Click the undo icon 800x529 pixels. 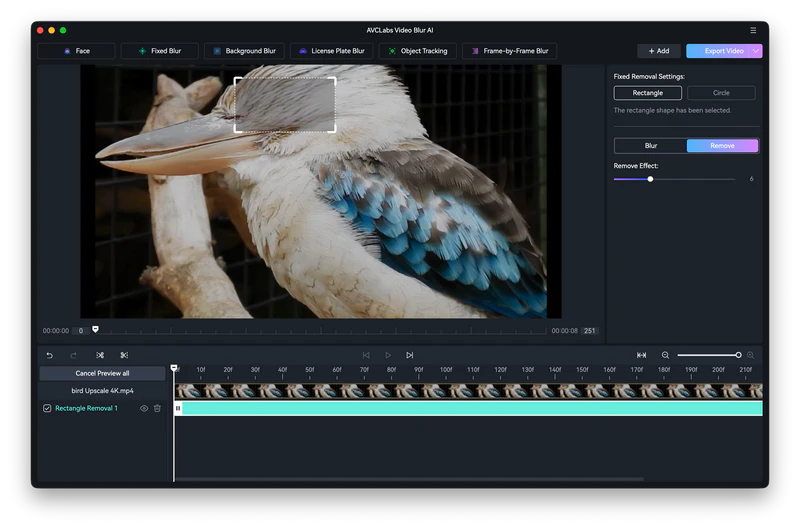click(49, 356)
